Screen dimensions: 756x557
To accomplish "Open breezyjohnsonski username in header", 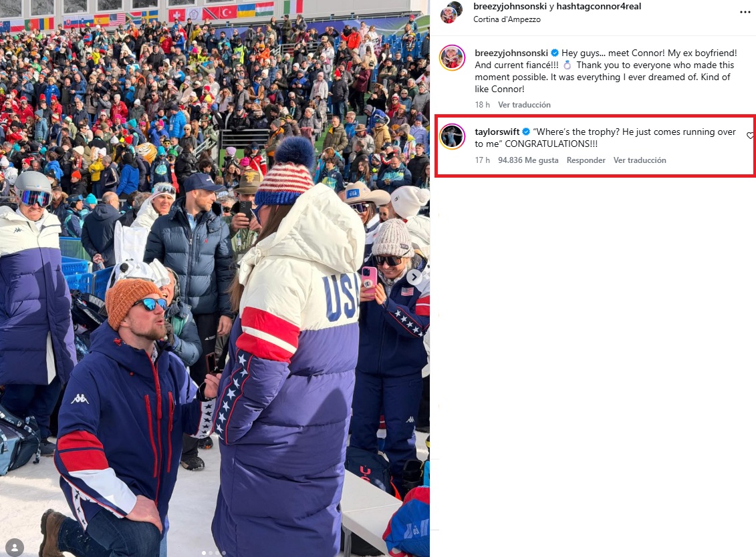I will point(510,6).
